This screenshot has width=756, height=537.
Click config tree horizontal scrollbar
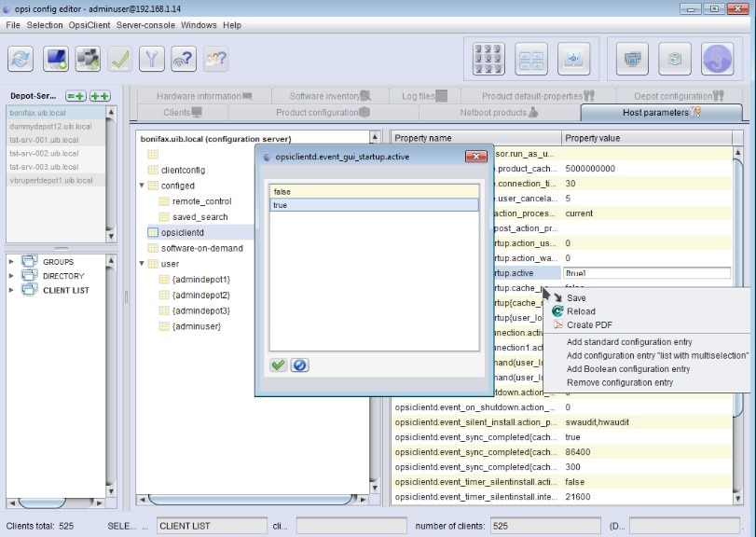tap(253, 500)
